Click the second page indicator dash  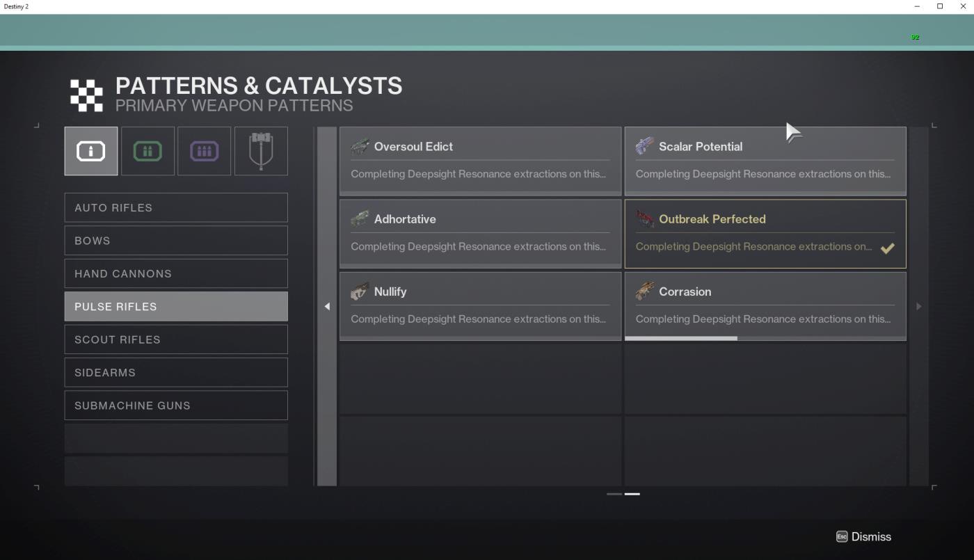[x=632, y=494]
